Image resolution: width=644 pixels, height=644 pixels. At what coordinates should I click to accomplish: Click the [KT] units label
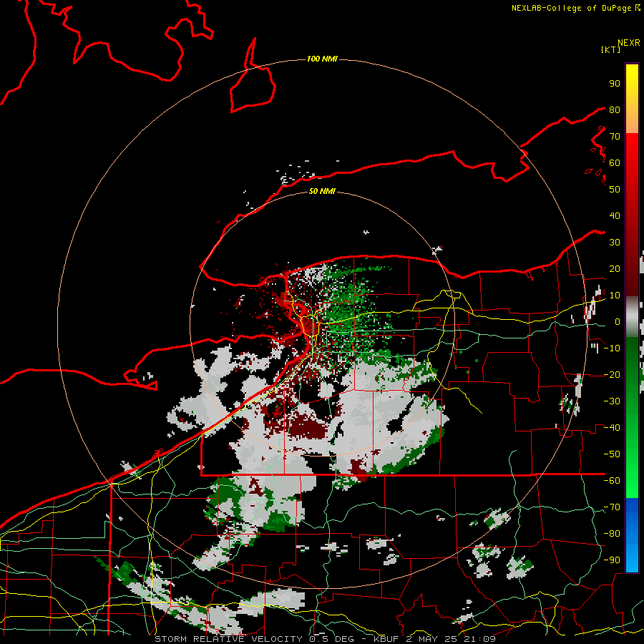point(610,49)
